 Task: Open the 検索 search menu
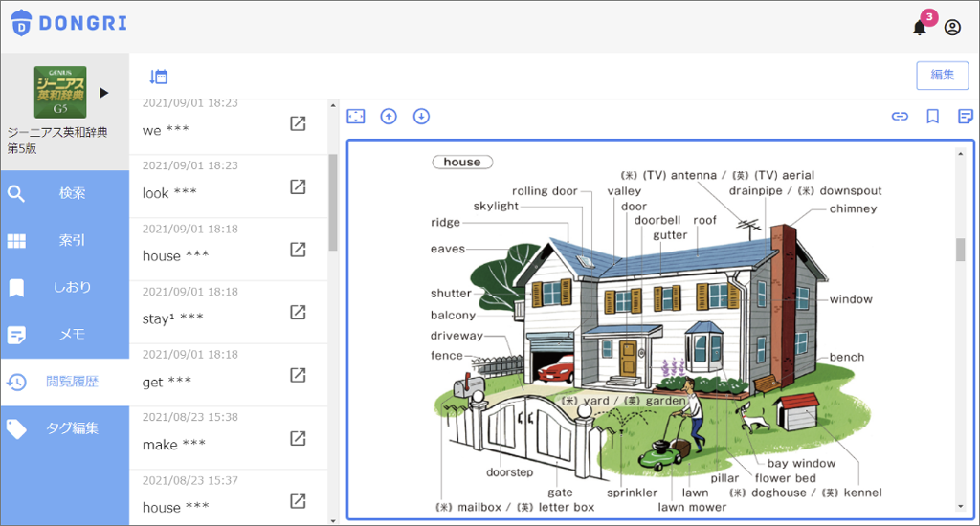(65, 193)
